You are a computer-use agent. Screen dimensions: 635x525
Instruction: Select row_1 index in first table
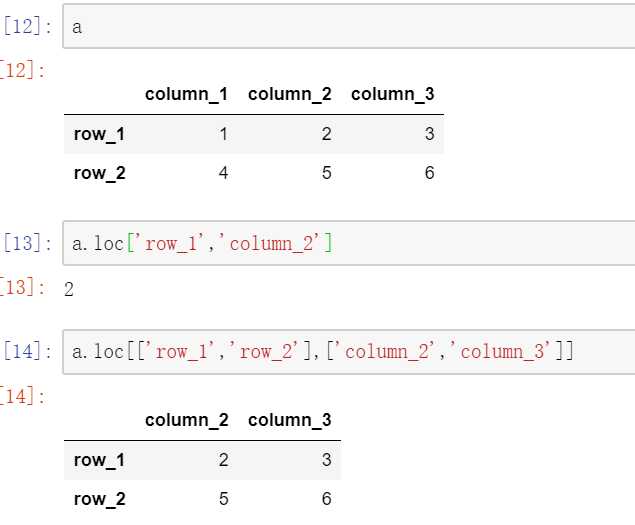coord(99,134)
